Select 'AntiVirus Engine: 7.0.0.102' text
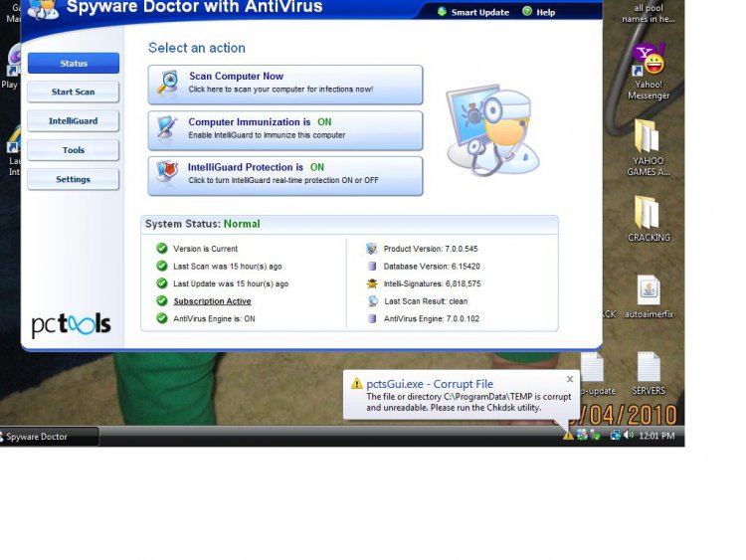 [x=432, y=318]
